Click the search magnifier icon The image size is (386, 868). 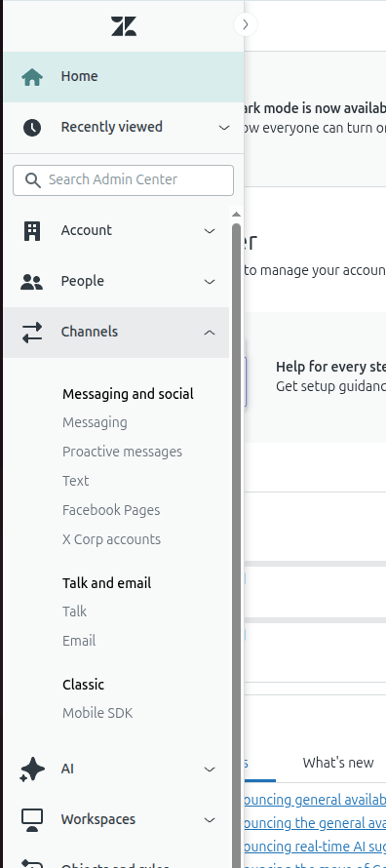tap(32, 179)
